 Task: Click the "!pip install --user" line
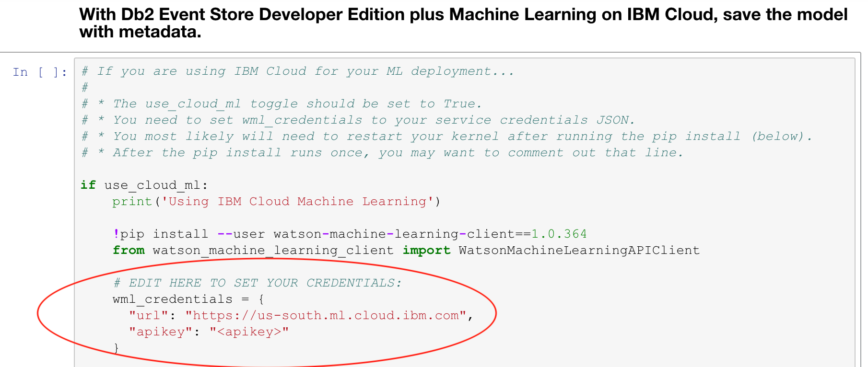350,234
